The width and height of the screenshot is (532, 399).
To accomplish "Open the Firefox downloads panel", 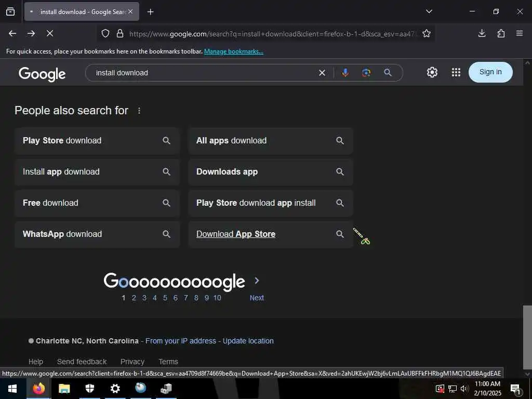I will tap(482, 33).
